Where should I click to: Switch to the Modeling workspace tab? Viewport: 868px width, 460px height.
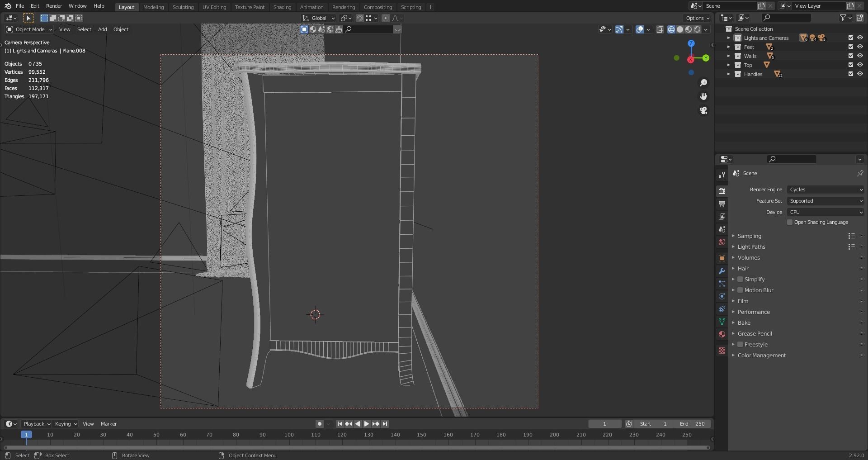[153, 7]
